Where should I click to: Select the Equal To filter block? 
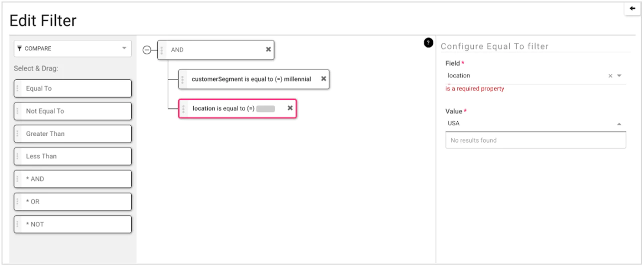(x=73, y=88)
